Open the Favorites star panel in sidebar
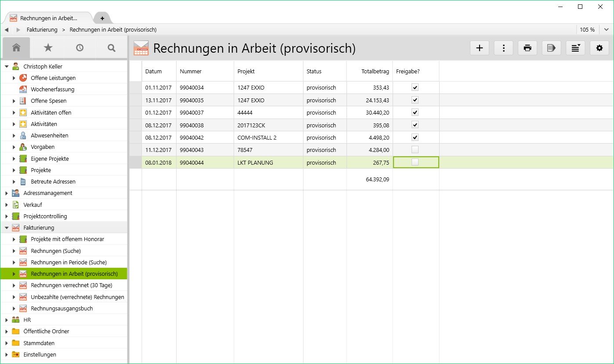This screenshot has width=614, height=364. (48, 48)
